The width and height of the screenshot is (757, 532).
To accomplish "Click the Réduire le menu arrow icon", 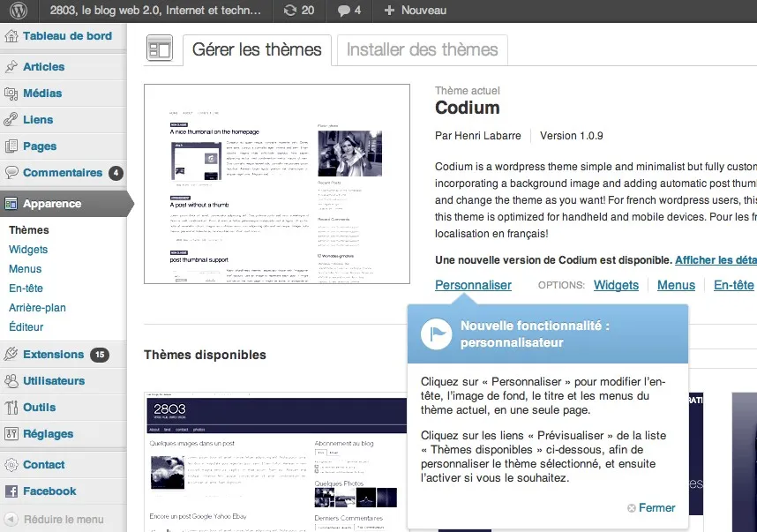I will (11, 520).
